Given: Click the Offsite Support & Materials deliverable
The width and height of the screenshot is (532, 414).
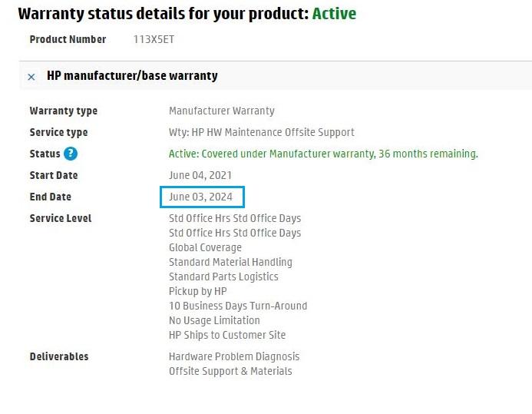Looking at the screenshot, I should tap(230, 371).
